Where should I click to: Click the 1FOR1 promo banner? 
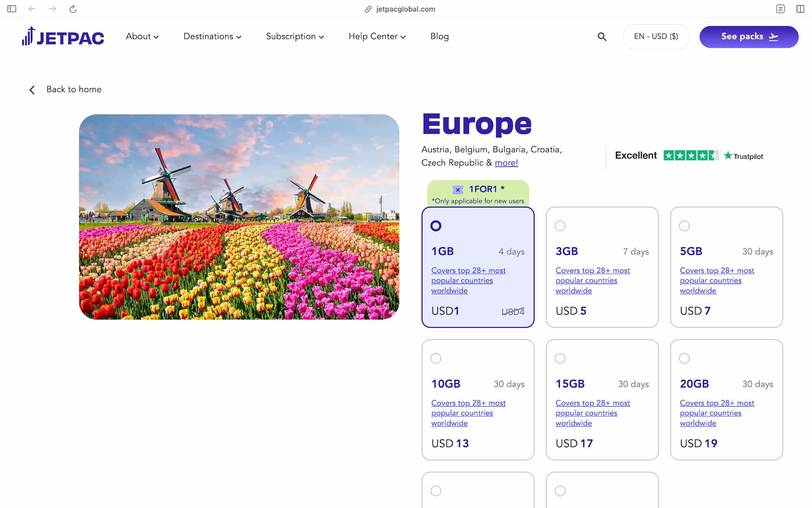(x=478, y=194)
